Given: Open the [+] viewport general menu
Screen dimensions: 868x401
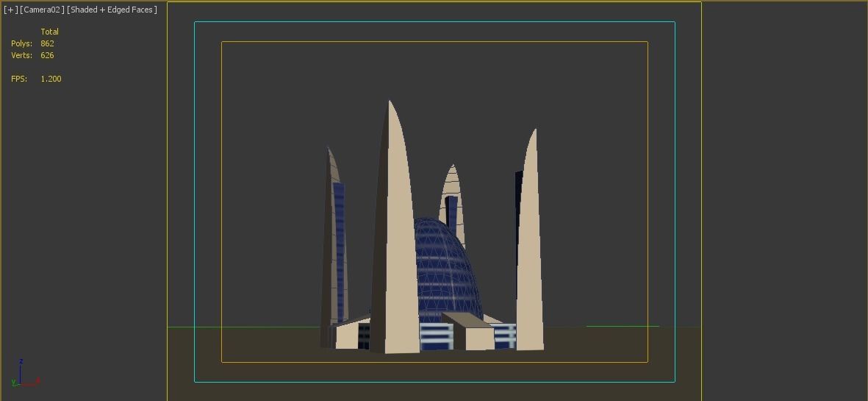Looking at the screenshot, I should tap(10, 10).
